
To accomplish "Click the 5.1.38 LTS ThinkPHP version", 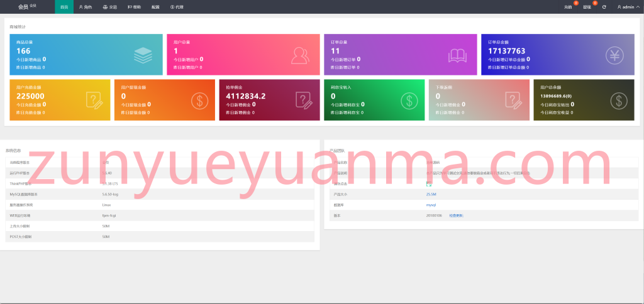I will tap(110, 183).
